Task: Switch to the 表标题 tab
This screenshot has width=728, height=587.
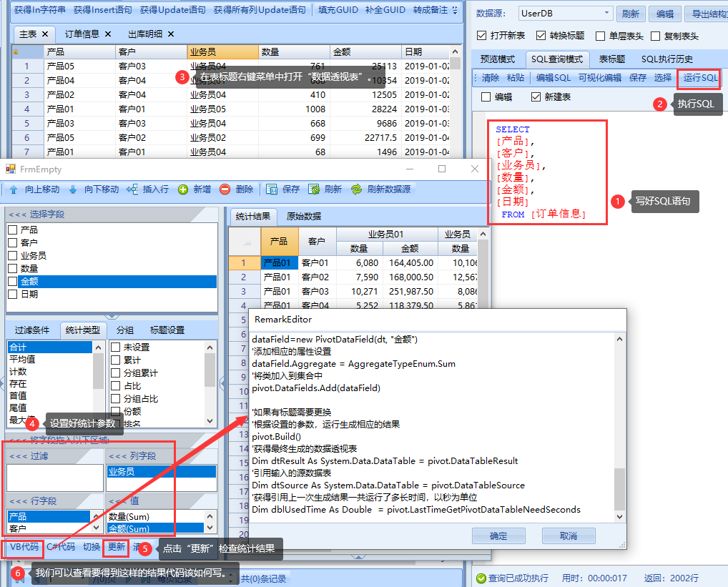Action: point(612,59)
